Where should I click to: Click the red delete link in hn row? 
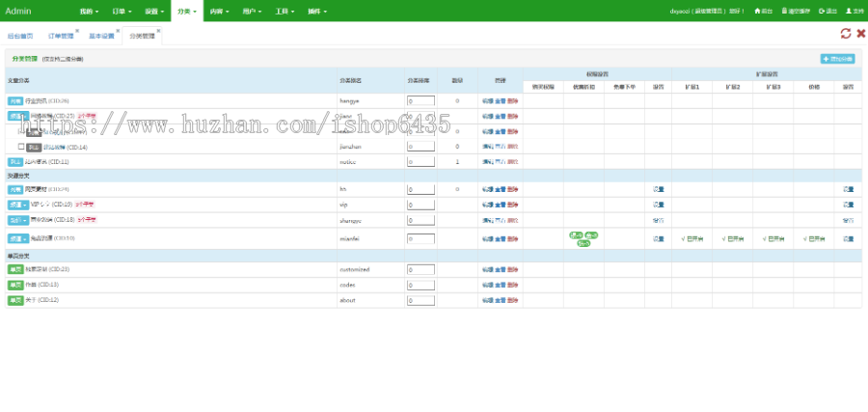[513, 189]
